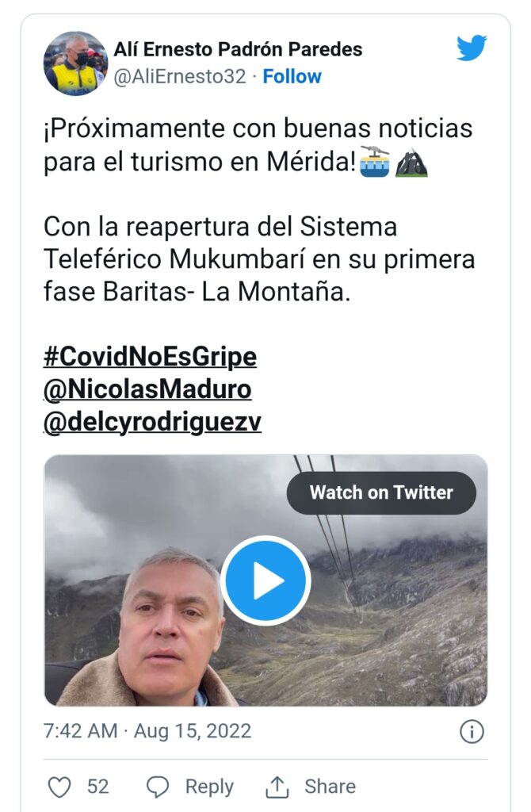
Task: Click the @AliErnesto32 handle
Action: 180,77
